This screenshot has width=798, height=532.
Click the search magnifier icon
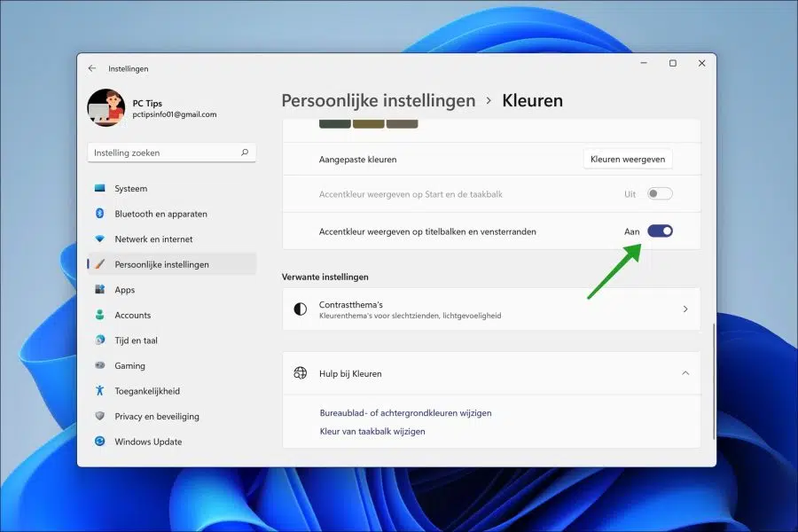point(245,153)
